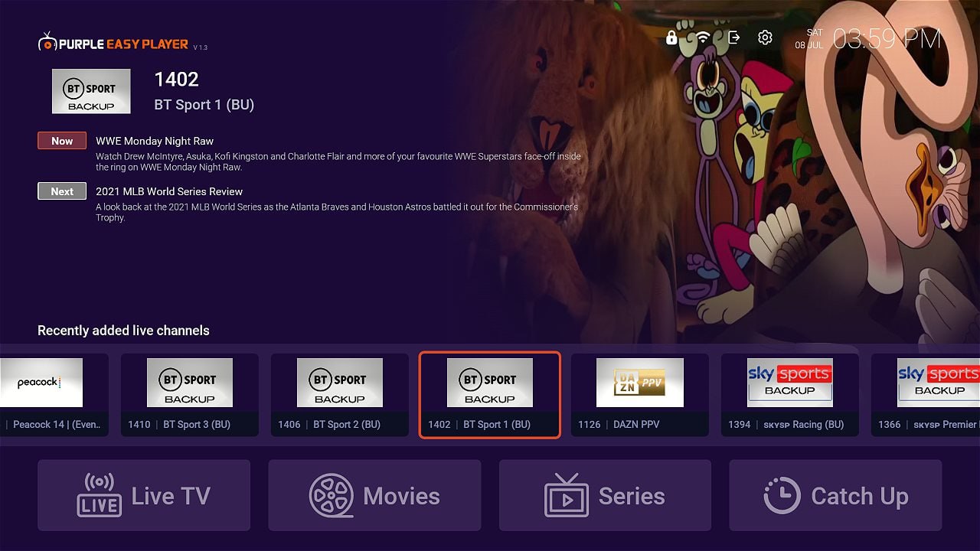Click the Purple Easy Player logo
Image resolution: width=980 pixels, height=551 pixels.
tap(113, 44)
